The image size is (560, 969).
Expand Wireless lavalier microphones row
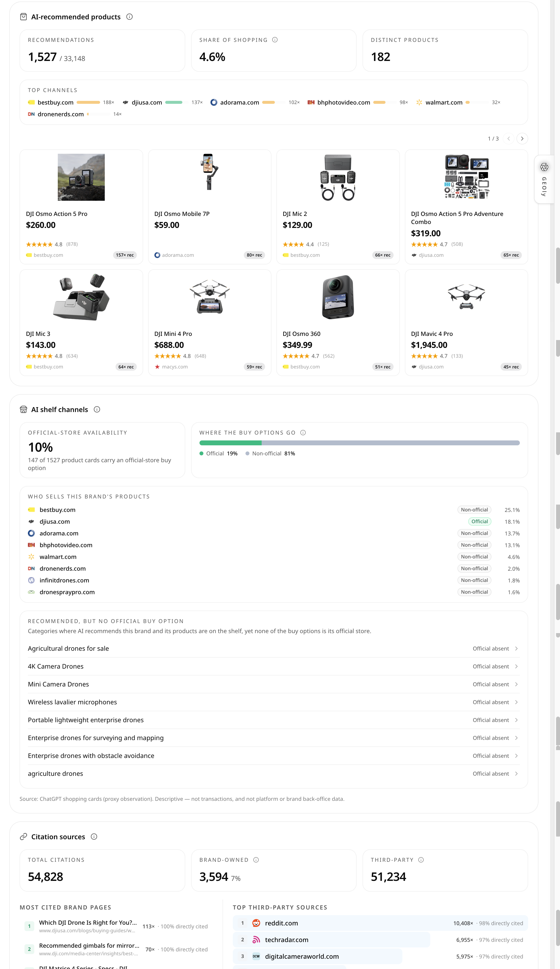coord(274,702)
